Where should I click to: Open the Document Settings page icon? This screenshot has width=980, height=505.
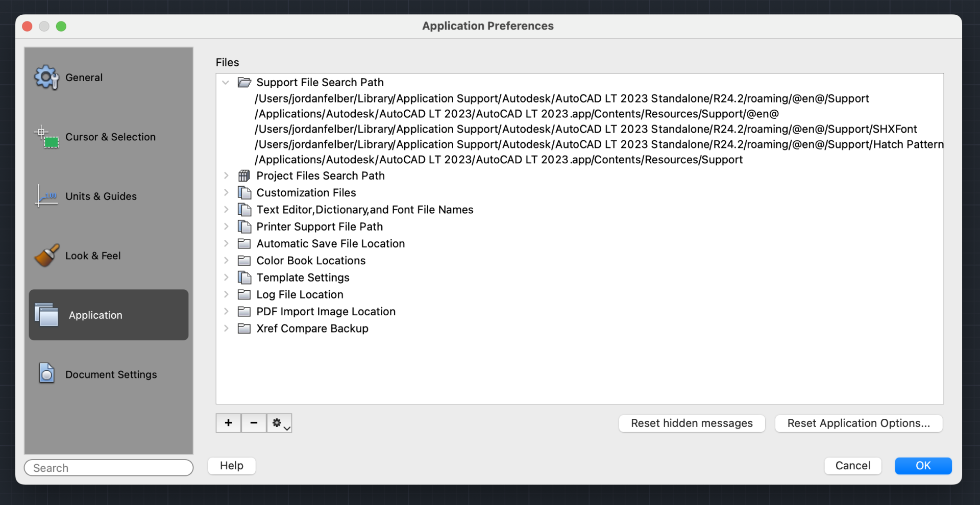[46, 373]
